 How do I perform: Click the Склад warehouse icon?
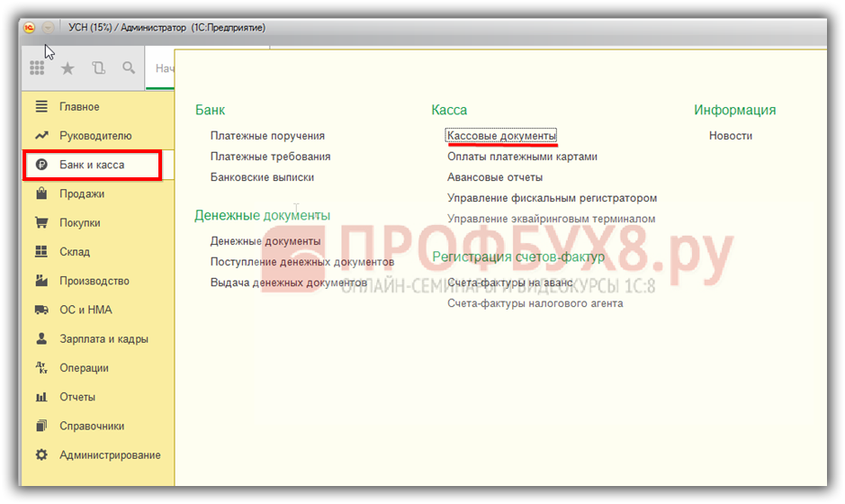point(41,252)
